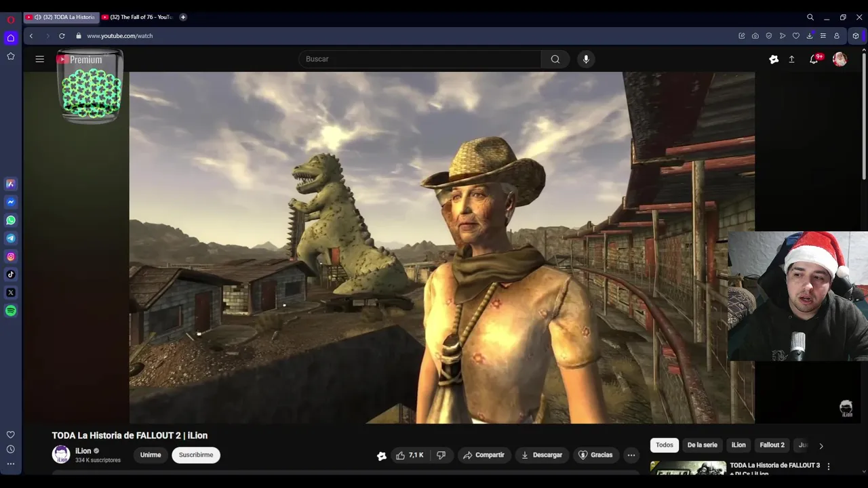Open the Opera main menu logo
868x488 pixels.
[x=11, y=20]
